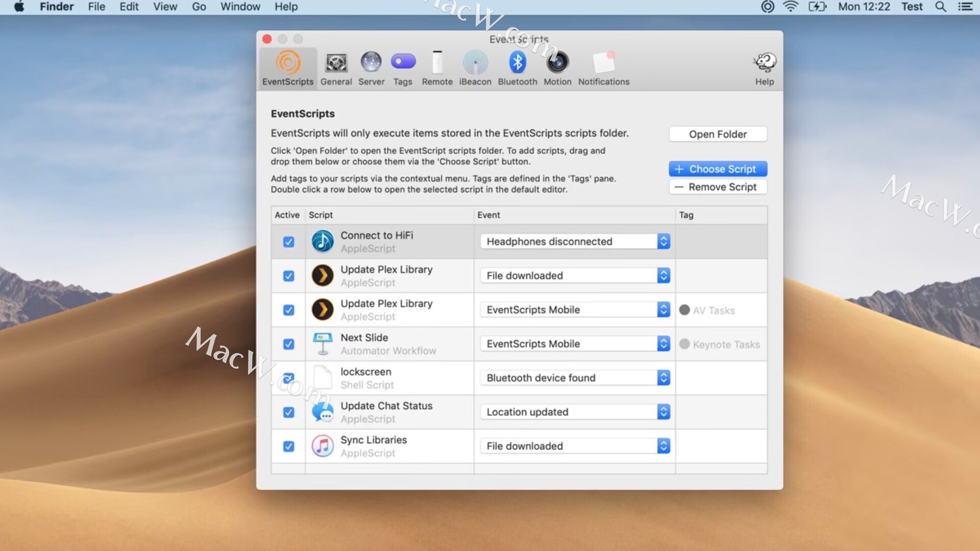This screenshot has width=980, height=551.
Task: Select the lockscreen file icon
Action: point(323,378)
